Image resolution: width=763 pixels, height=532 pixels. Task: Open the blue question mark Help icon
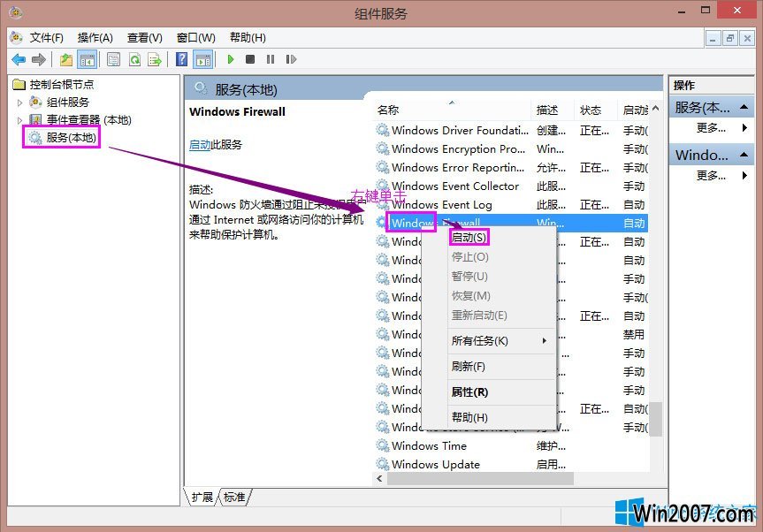click(181, 59)
